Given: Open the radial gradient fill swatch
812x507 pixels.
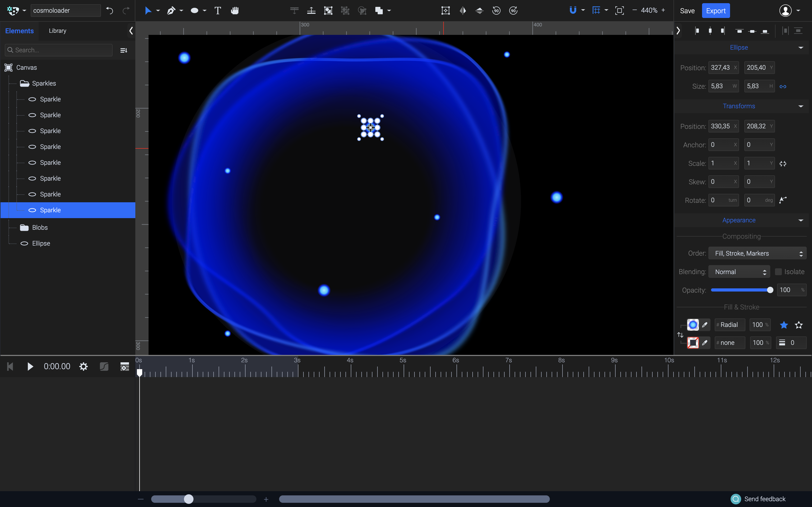Looking at the screenshot, I should pyautogui.click(x=693, y=325).
